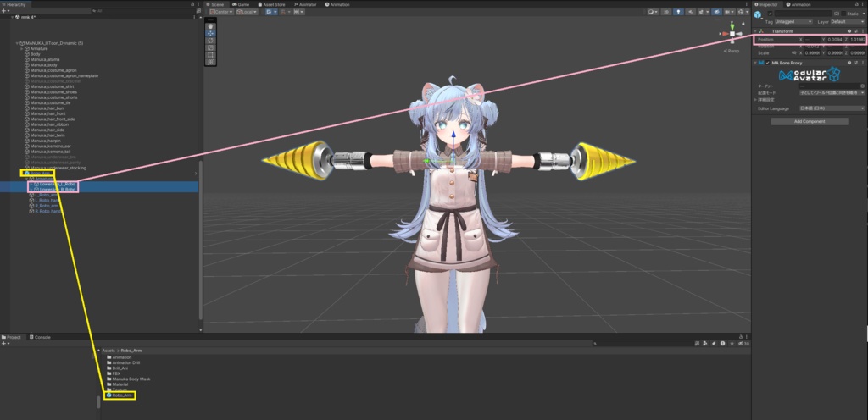Open Transform preset settings icon
Viewport: 868px width, 420px height.
pyautogui.click(x=856, y=31)
